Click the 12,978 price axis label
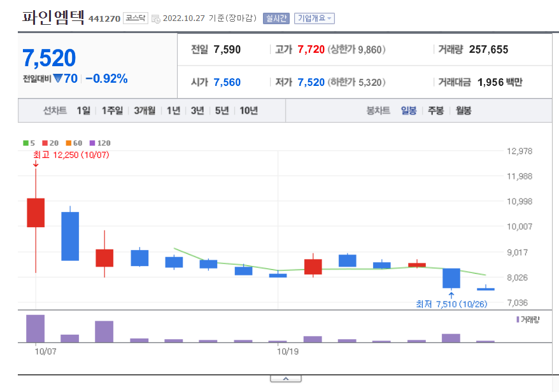This screenshot has height=392, width=559. click(x=520, y=151)
